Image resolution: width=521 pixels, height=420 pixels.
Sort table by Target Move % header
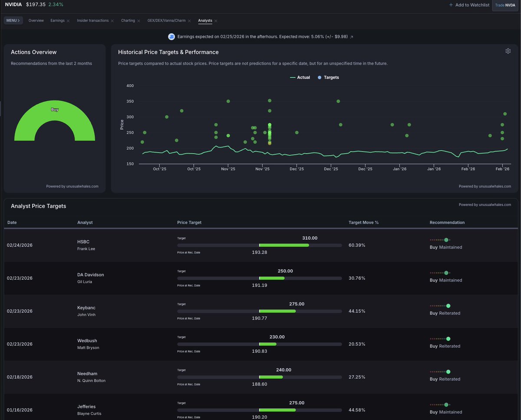click(363, 222)
